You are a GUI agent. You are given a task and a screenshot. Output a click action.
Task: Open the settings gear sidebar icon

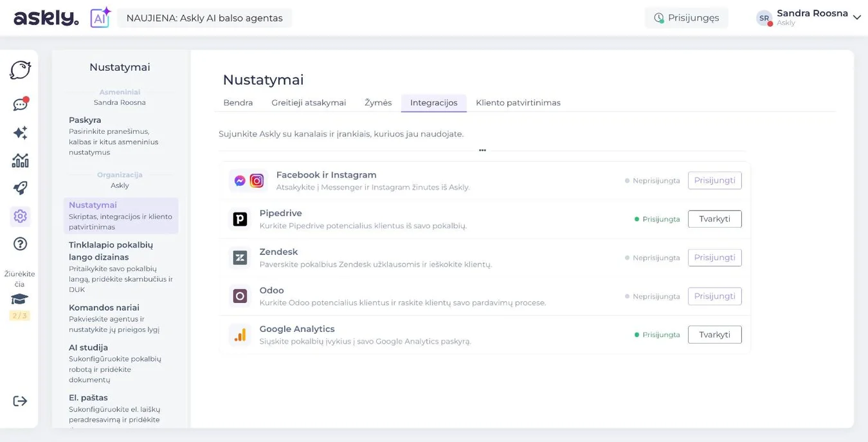click(20, 216)
